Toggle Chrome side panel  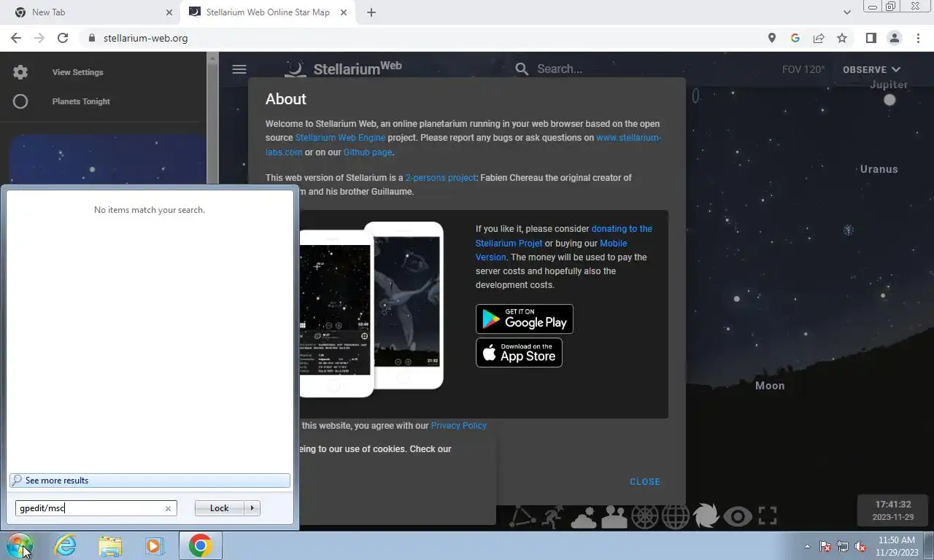tap(871, 38)
